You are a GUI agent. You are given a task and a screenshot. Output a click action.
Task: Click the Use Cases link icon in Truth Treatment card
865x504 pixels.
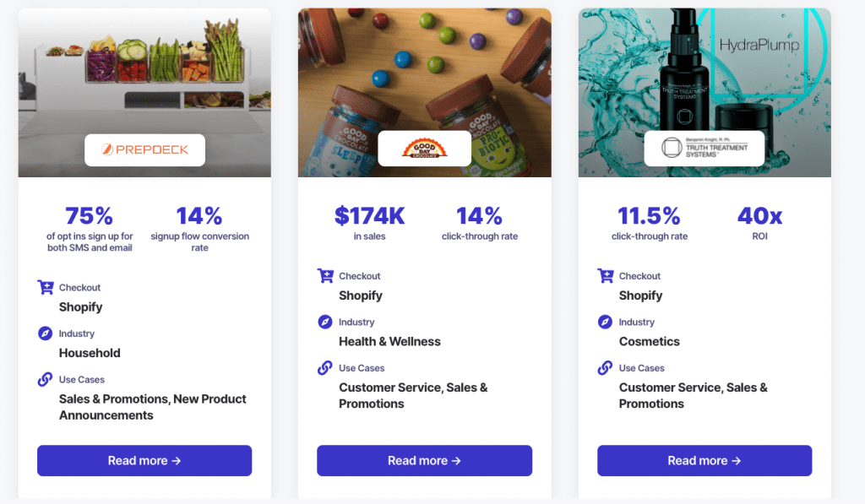tap(605, 368)
